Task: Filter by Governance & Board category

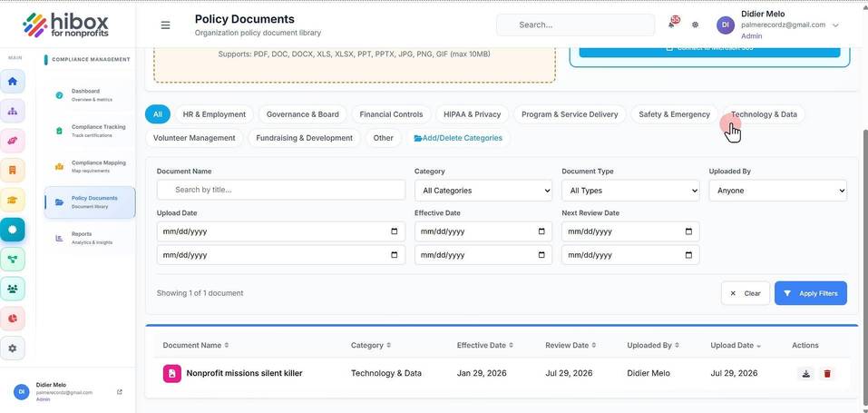Action: pos(303,114)
